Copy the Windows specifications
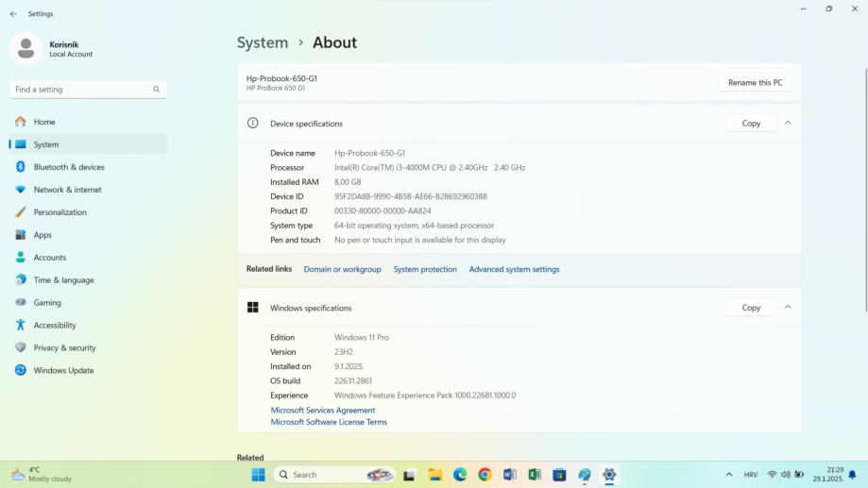Image resolution: width=868 pixels, height=488 pixels. pos(751,308)
